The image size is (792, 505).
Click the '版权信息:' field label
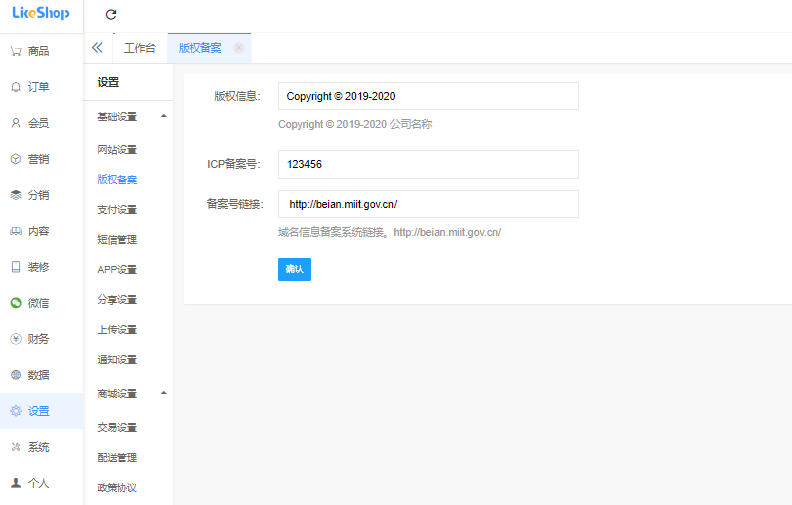237,96
